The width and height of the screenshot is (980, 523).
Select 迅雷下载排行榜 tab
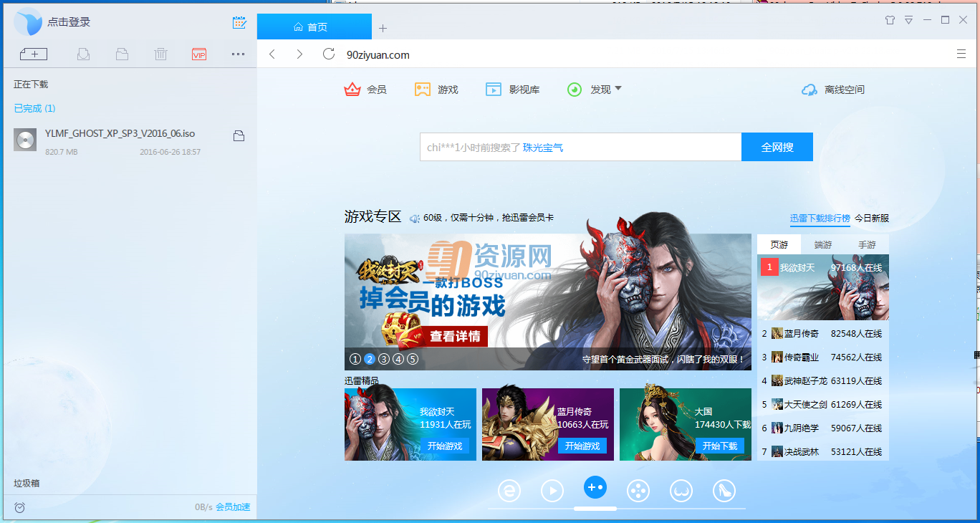[x=820, y=218]
